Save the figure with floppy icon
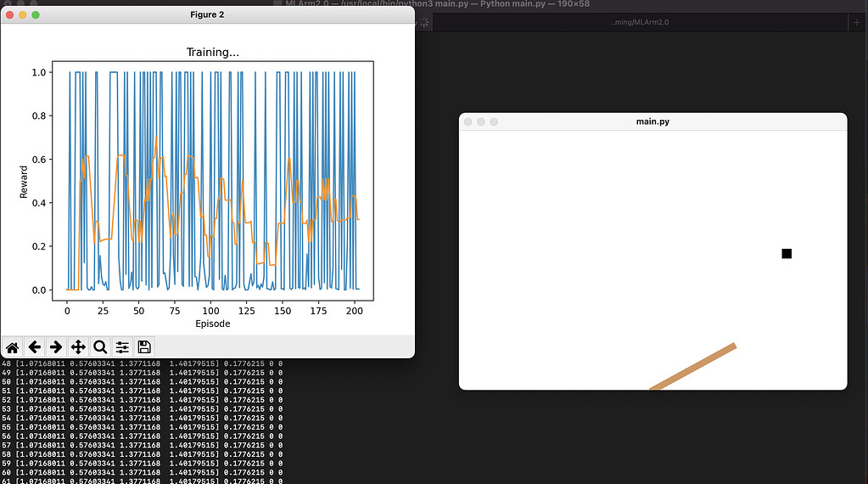Image resolution: width=868 pixels, height=484 pixels. tap(144, 346)
